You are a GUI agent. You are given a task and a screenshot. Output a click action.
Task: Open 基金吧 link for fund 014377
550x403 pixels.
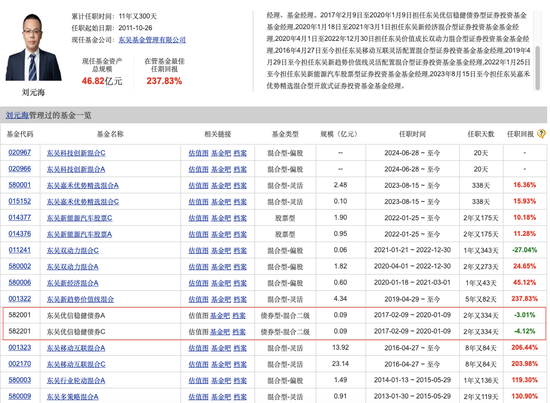pyautogui.click(x=221, y=218)
